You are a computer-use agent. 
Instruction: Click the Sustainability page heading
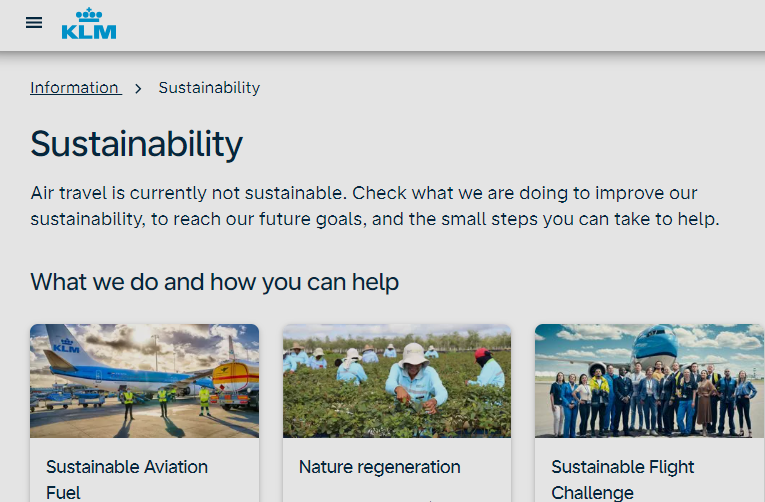136,144
